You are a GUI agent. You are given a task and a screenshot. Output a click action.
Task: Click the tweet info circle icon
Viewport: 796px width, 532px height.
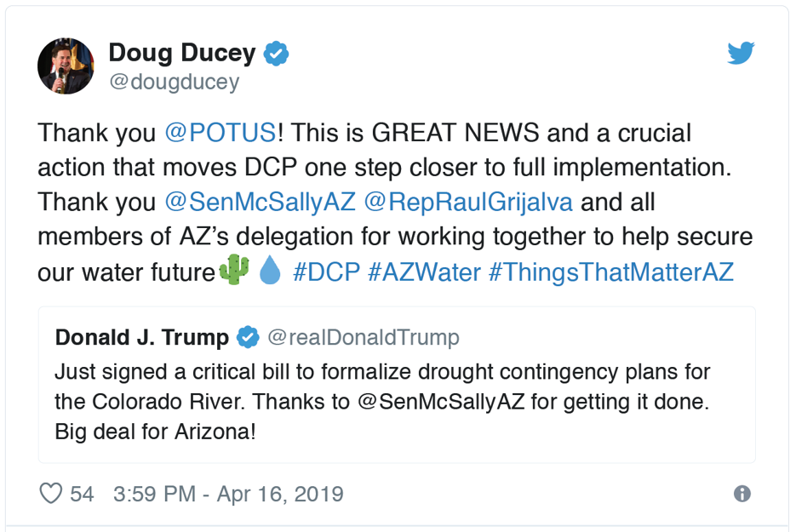[x=742, y=494]
